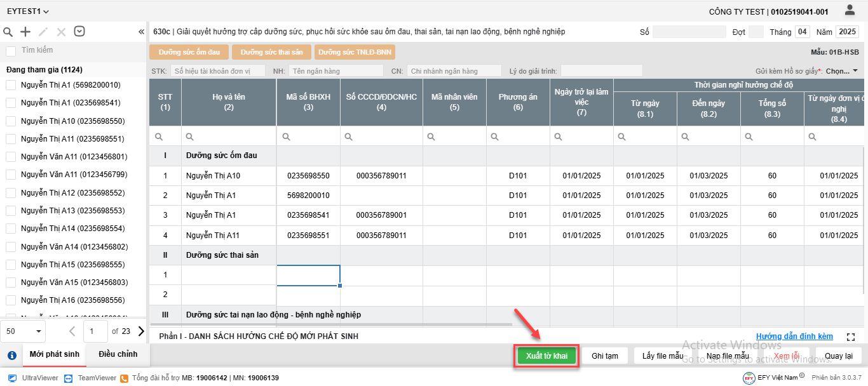This screenshot has width=868, height=386.
Task: Click search icon in Từ ngày (8.1) filter
Action: tap(623, 136)
